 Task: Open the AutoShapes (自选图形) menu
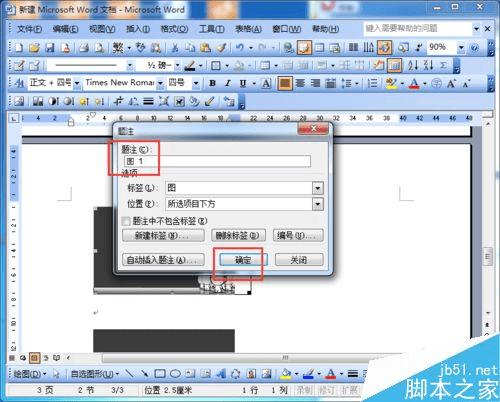coord(95,374)
